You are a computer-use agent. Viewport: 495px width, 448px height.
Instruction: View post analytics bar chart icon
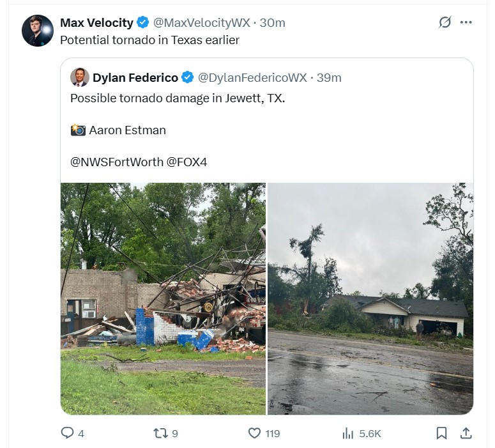pos(348,433)
